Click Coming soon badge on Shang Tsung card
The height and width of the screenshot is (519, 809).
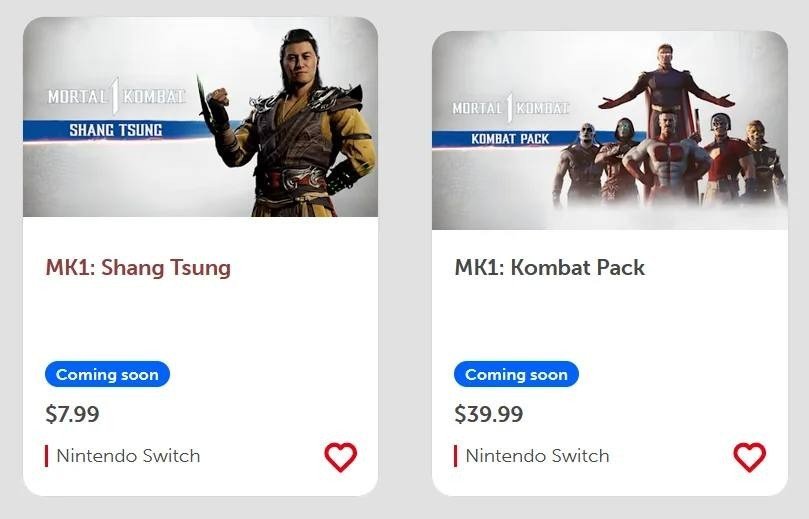107,374
